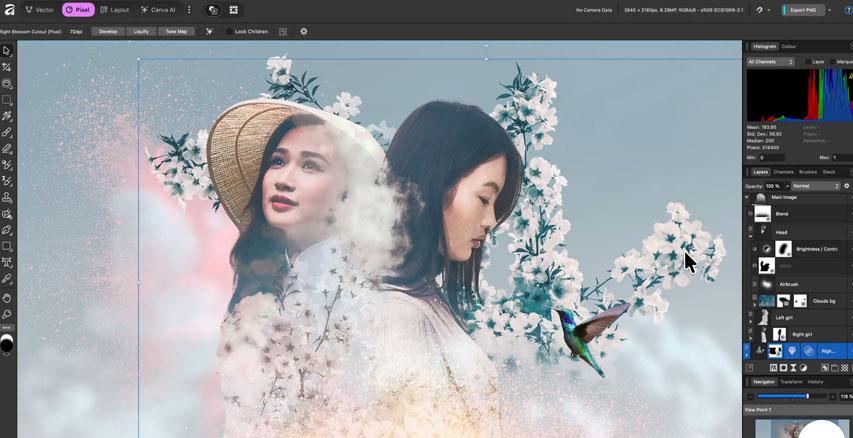Click the alignment grid icon beside Lock Children

pos(283,32)
